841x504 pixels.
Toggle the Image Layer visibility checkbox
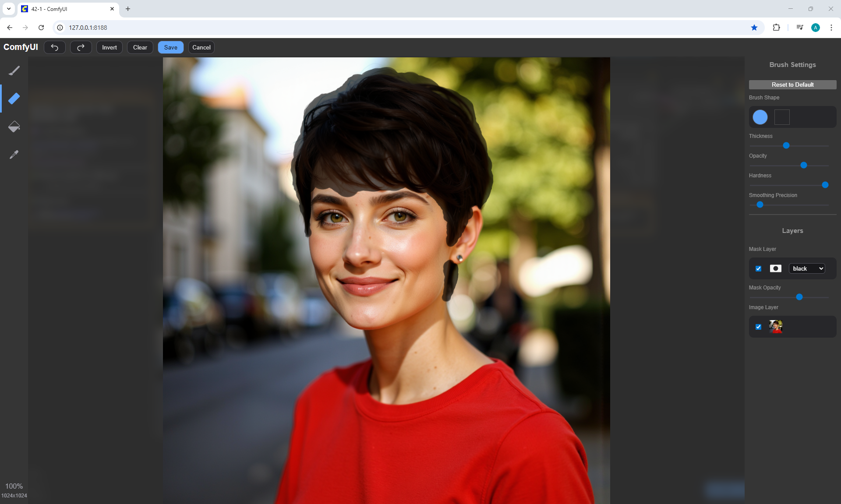pos(759,327)
